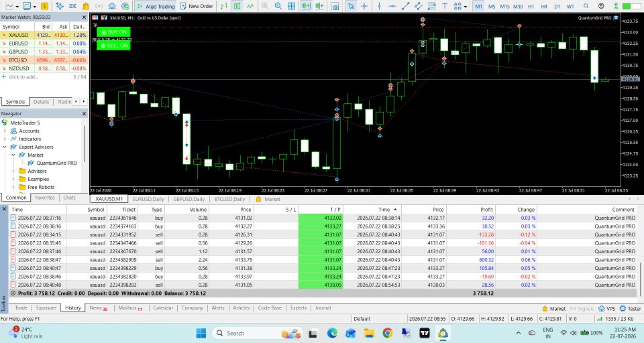Select the H4 timeframe
The height and width of the screenshot is (343, 644).
pos(544,6)
